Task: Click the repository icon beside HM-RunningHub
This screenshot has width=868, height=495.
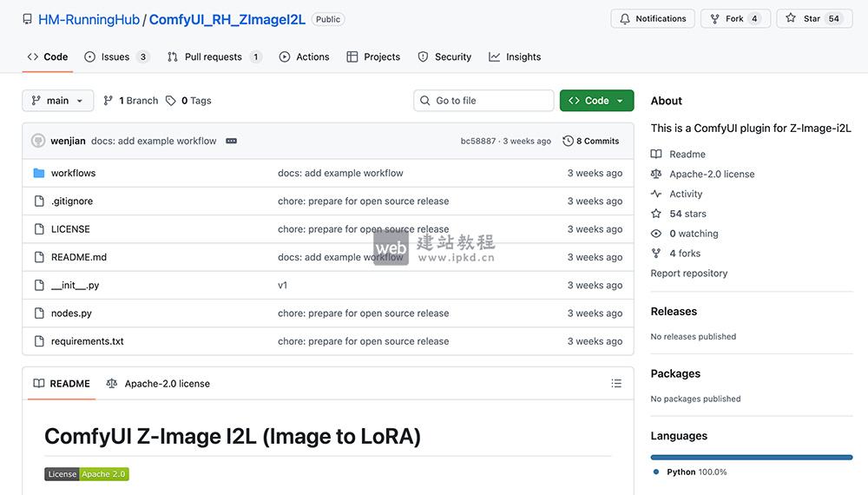Action: [x=27, y=19]
